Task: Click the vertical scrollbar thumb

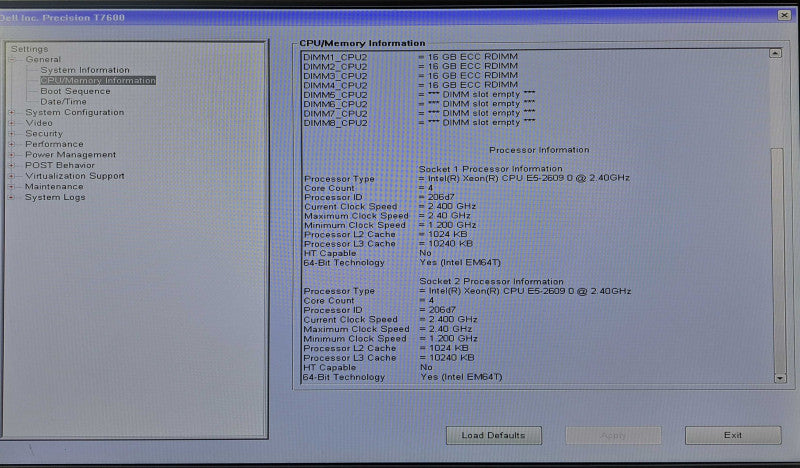Action: pyautogui.click(x=778, y=260)
